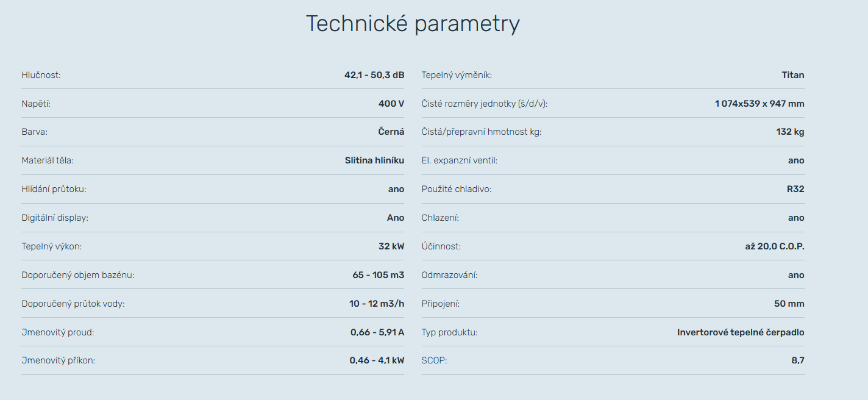This screenshot has height=400, width=868.
Task: Click the Digitální display label
Action: pos(55,218)
